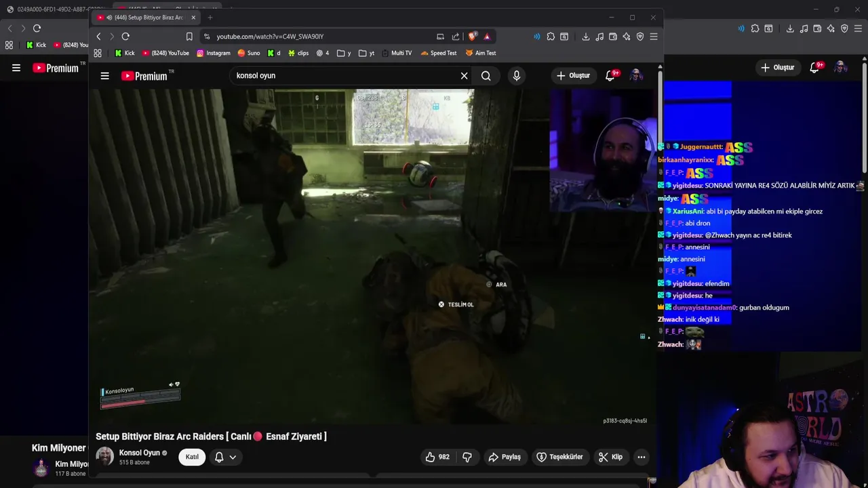Go back in the front browser window

98,37
